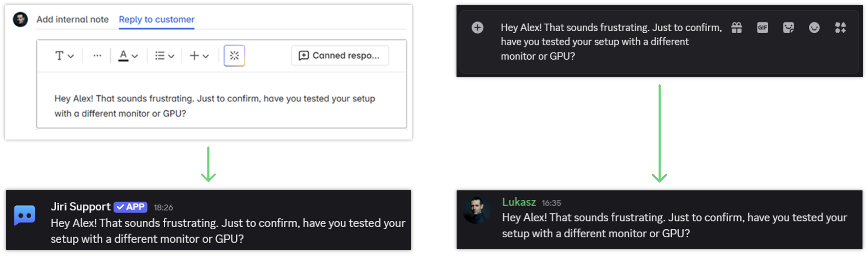Open the emoji picker
Viewport: 868px width, 256px height.
(815, 28)
